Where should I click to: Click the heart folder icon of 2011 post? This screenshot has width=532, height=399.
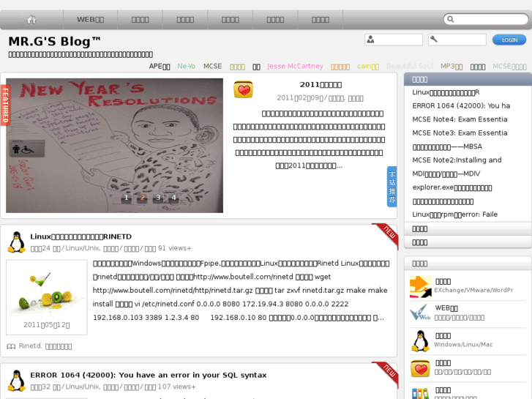pyautogui.click(x=243, y=89)
